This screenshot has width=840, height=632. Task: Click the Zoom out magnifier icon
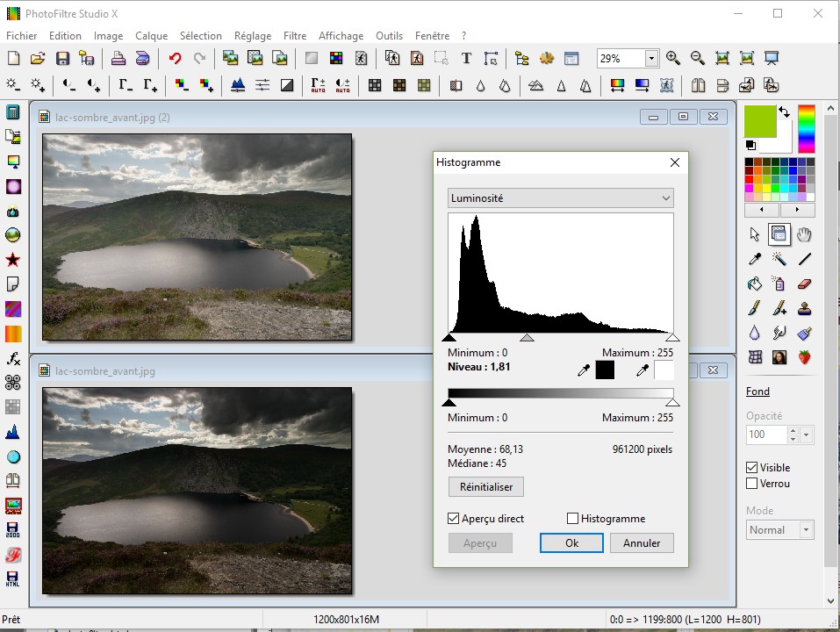click(698, 58)
